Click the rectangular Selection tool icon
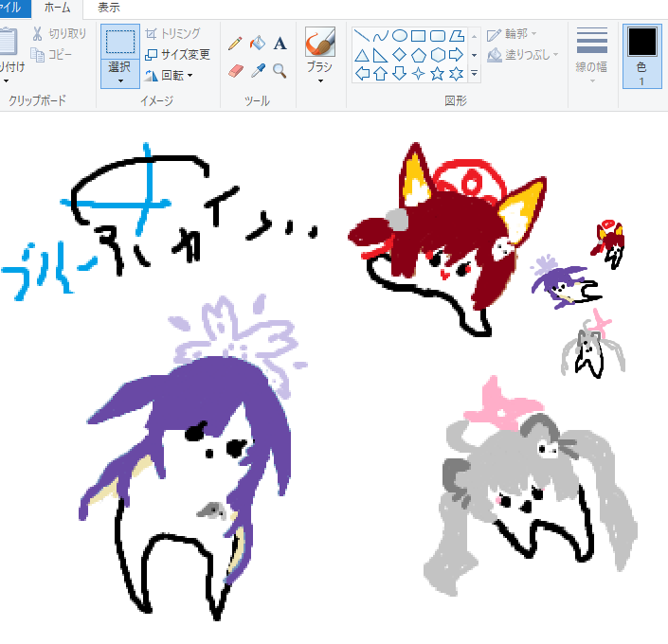 click(120, 42)
